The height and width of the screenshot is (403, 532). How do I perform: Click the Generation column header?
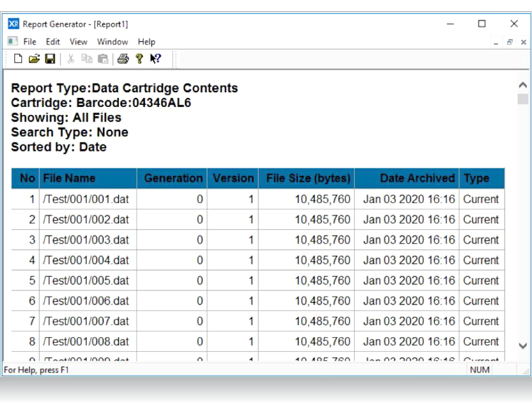[172, 178]
